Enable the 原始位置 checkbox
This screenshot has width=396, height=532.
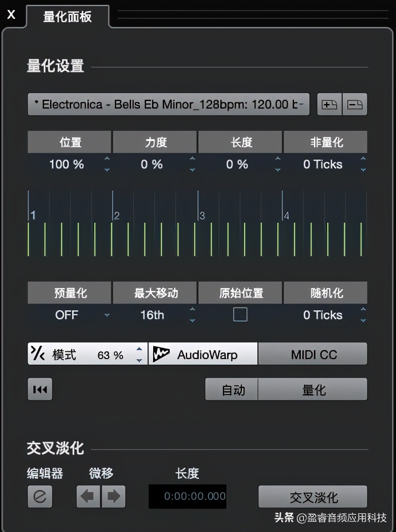(x=239, y=315)
